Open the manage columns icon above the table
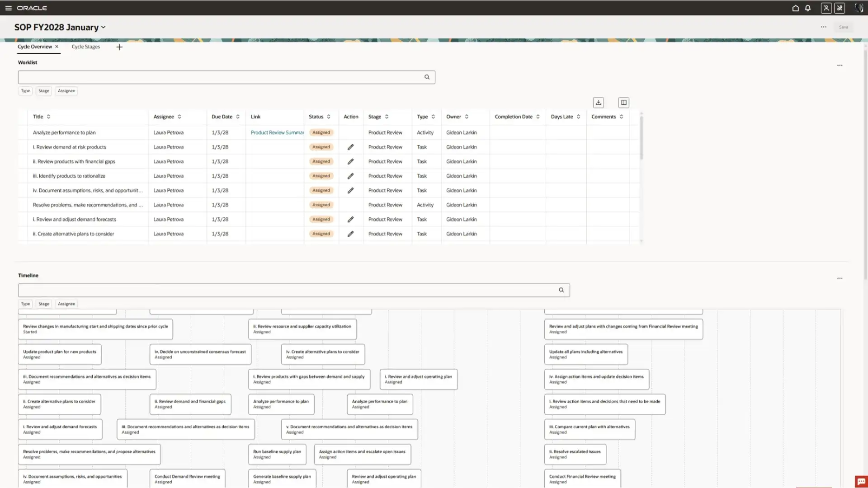868x488 pixels. click(623, 103)
